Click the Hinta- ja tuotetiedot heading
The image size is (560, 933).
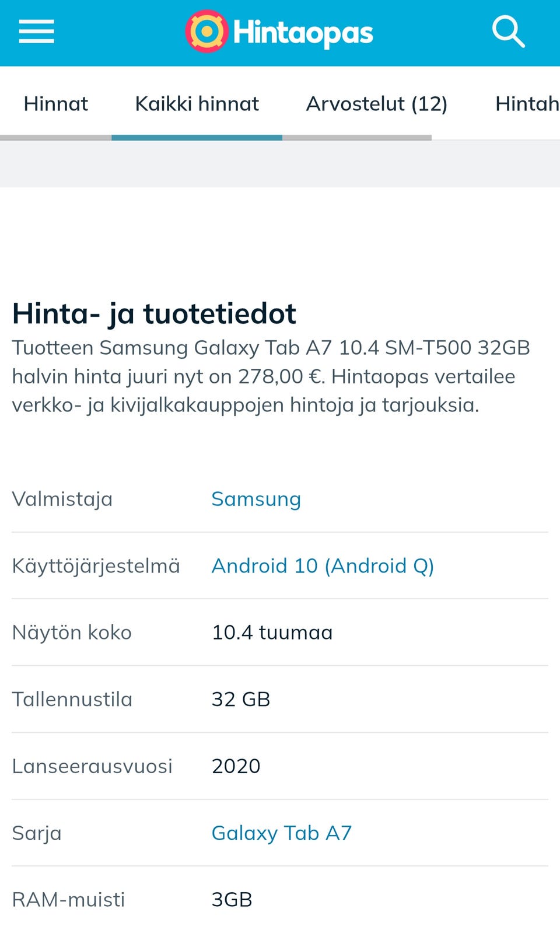click(155, 313)
